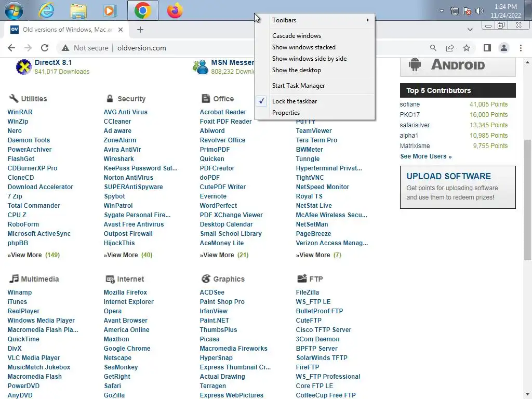
Task: Open the Mozilla Firefox link
Action: pos(125,292)
